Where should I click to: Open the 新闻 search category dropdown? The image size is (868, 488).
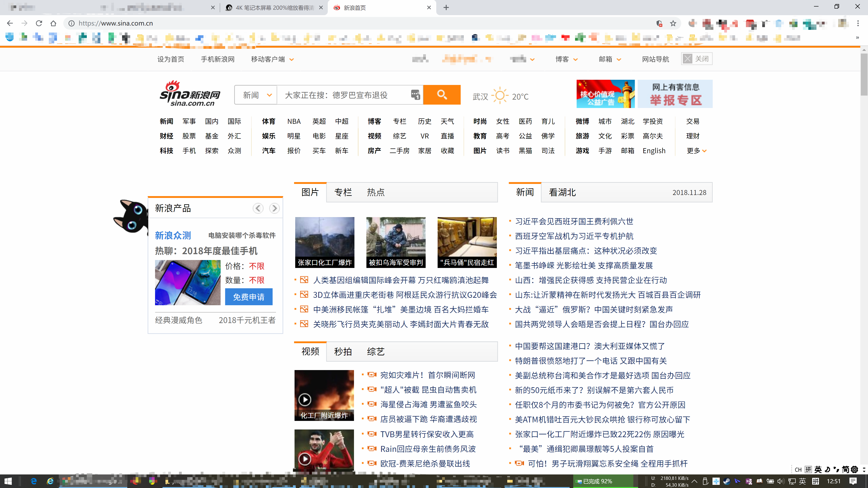click(256, 95)
